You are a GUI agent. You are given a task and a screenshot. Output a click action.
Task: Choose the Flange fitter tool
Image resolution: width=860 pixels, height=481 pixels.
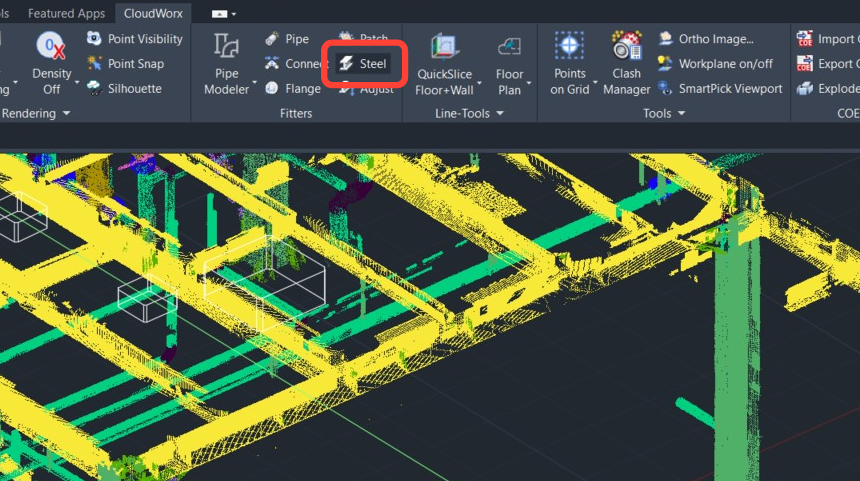click(x=293, y=88)
